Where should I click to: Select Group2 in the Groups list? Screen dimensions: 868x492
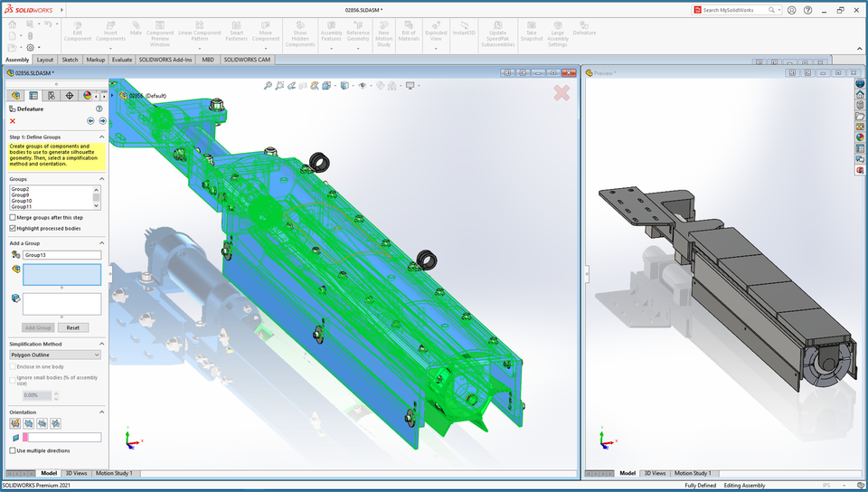tap(20, 189)
